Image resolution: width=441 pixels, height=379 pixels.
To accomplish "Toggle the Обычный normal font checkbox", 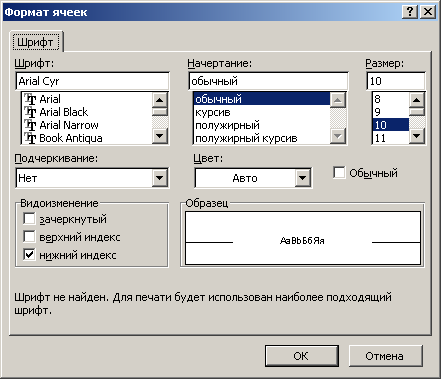I will [339, 173].
